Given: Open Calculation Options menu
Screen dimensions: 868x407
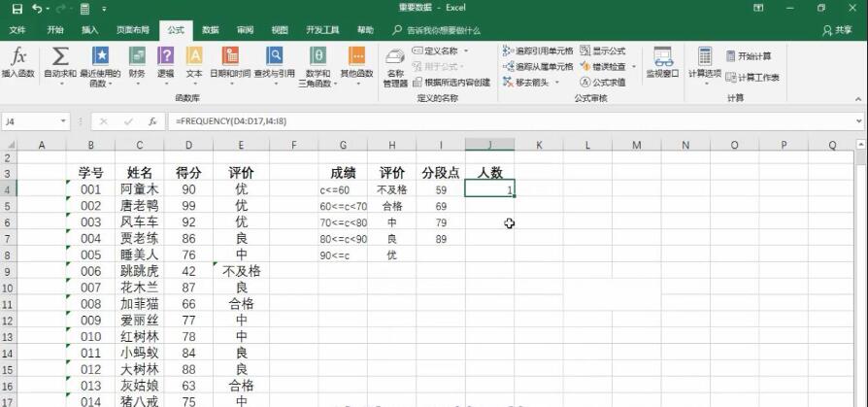Looking at the screenshot, I should pyautogui.click(x=705, y=66).
